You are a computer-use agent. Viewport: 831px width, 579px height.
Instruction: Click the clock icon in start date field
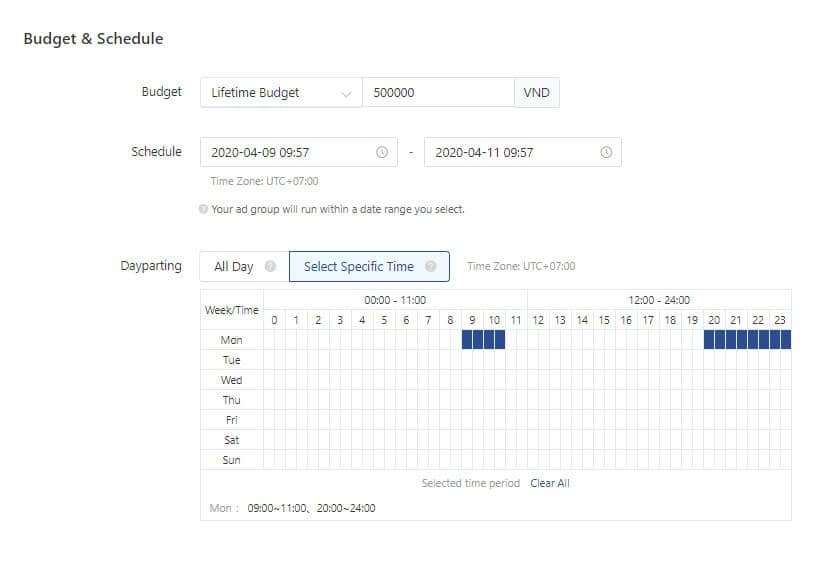click(381, 153)
